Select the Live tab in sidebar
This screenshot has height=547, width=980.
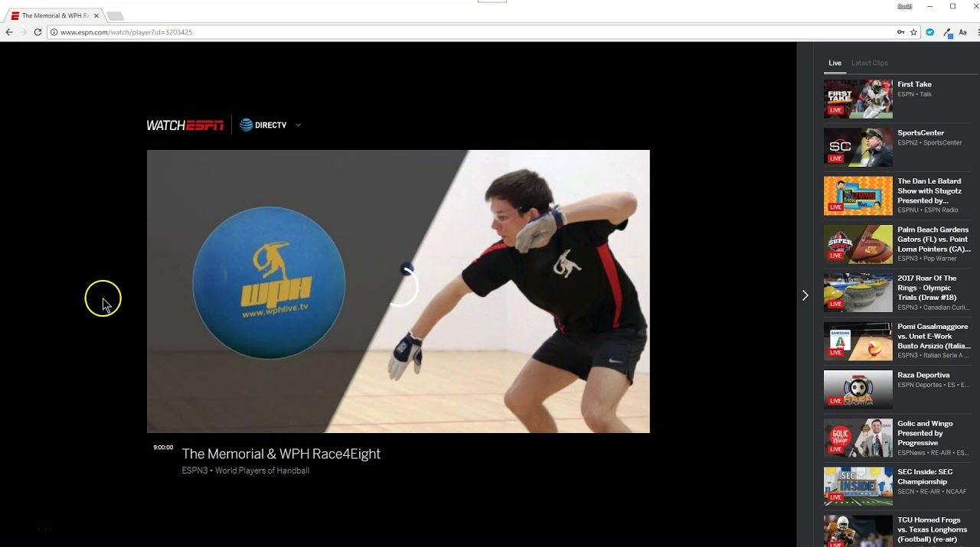[835, 63]
